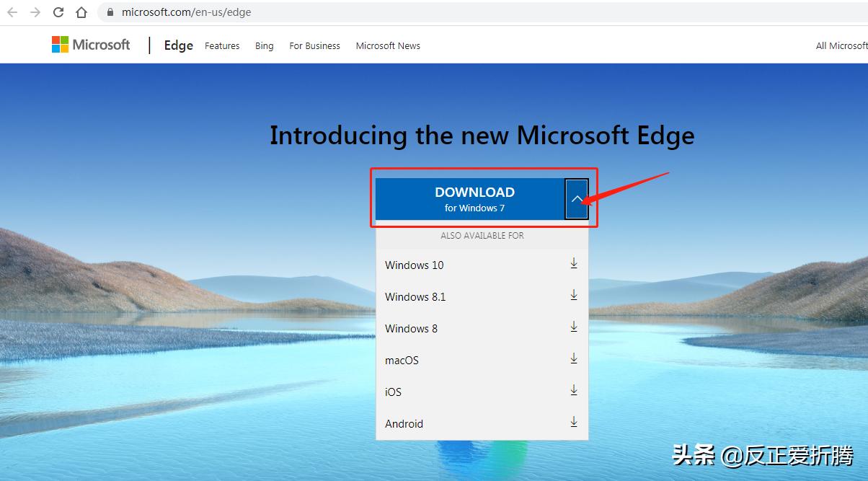Select Windows 8.1 from the available versions
868x481 pixels.
(415, 296)
